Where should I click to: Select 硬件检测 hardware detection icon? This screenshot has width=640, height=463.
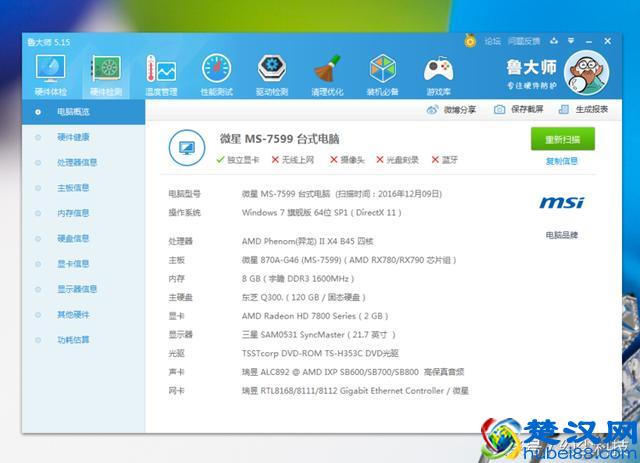[106, 75]
